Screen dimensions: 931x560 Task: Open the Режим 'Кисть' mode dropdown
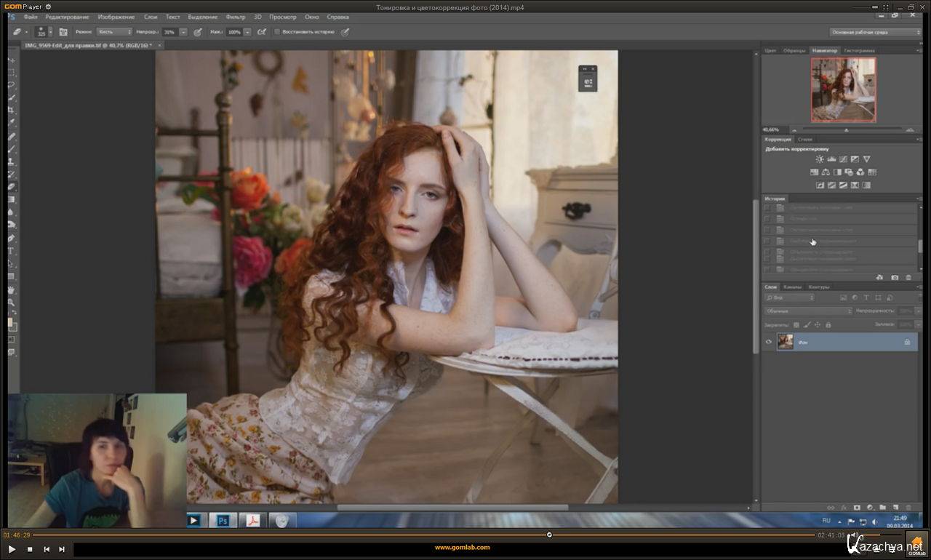(114, 32)
